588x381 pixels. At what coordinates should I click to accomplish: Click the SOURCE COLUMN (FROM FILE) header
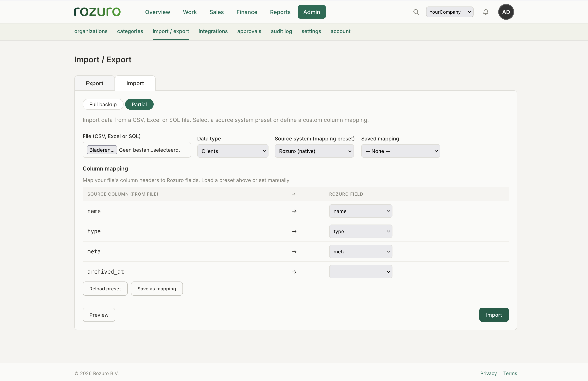point(123,194)
